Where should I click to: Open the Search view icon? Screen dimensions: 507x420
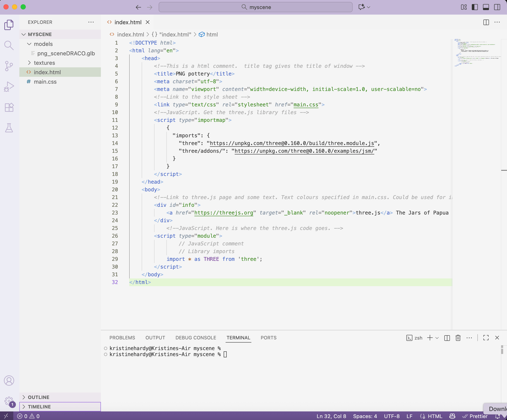point(9,45)
